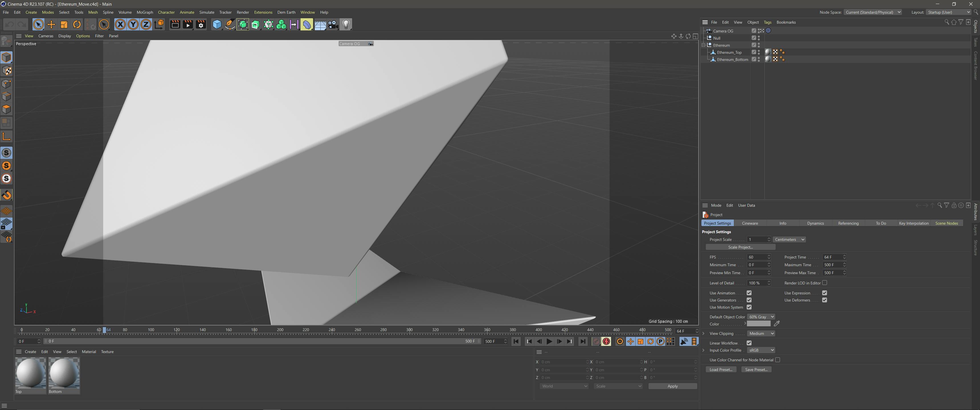Add a Cube primitive object

click(217, 25)
